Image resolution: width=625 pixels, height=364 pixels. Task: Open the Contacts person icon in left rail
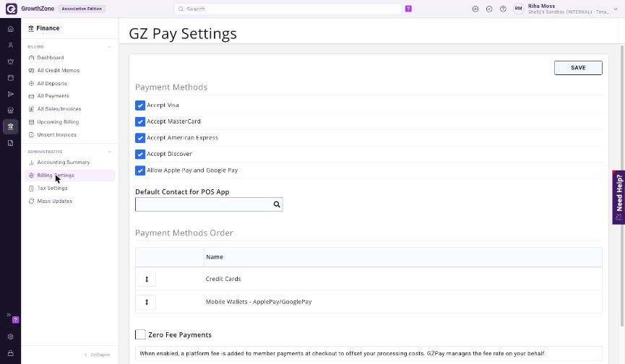11,45
